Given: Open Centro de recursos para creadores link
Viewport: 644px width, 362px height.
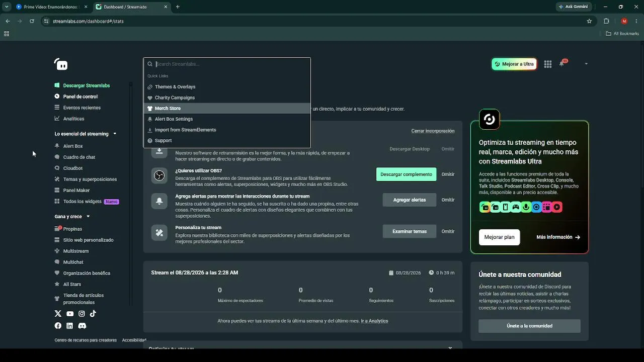Looking at the screenshot, I should [86, 340].
